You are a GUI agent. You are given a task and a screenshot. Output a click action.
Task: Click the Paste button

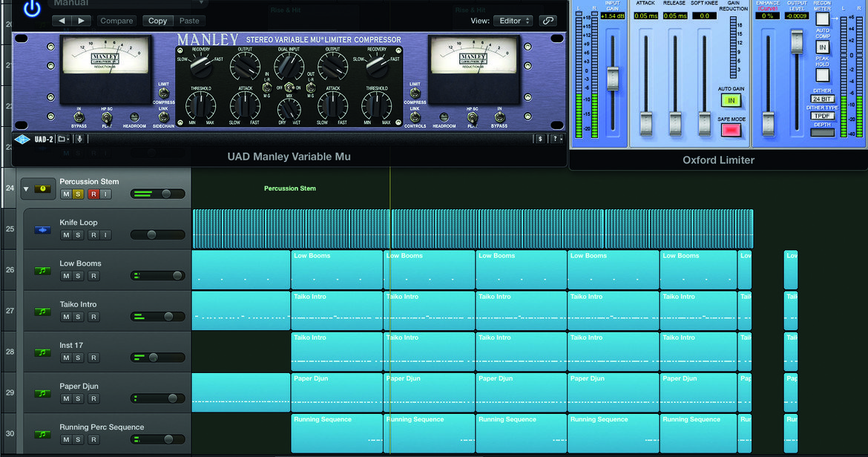[x=188, y=21]
